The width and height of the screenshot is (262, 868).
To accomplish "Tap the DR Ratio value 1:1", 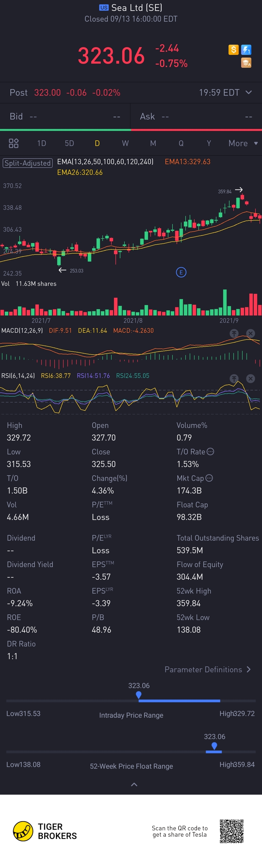I will pyautogui.click(x=12, y=656).
